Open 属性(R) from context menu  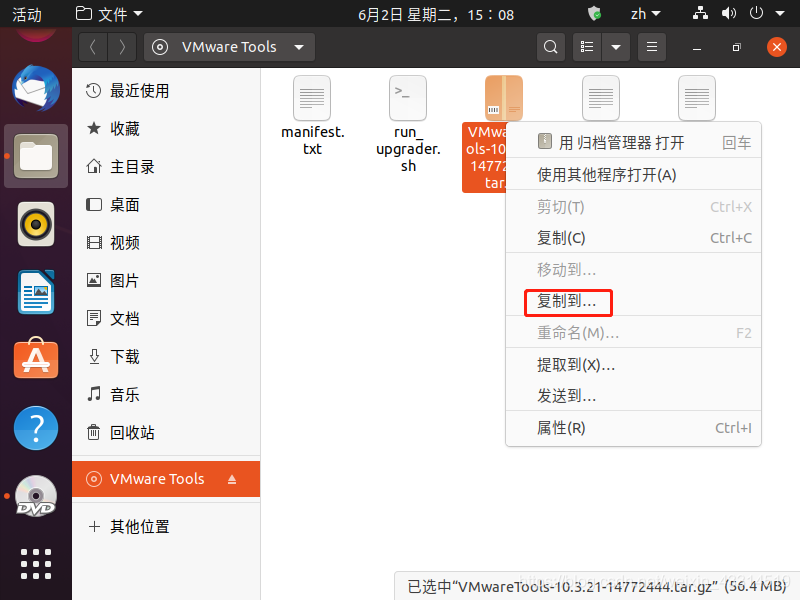tap(633, 428)
